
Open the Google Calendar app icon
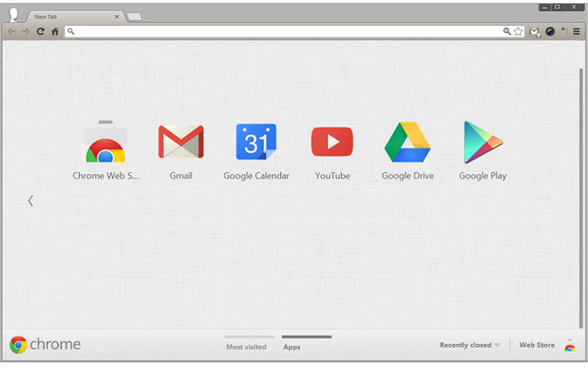point(256,142)
